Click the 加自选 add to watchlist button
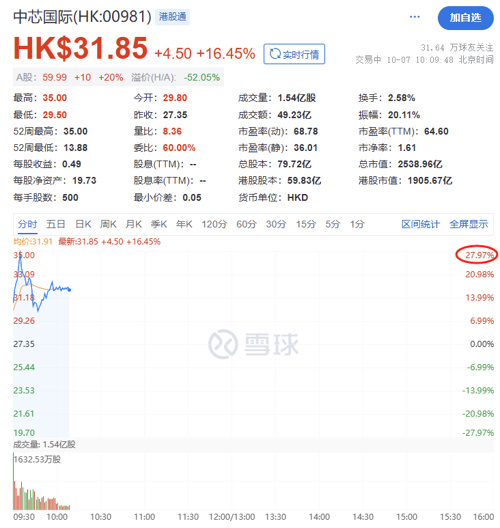Screen dimensions: 500x528 pyautogui.click(x=465, y=18)
